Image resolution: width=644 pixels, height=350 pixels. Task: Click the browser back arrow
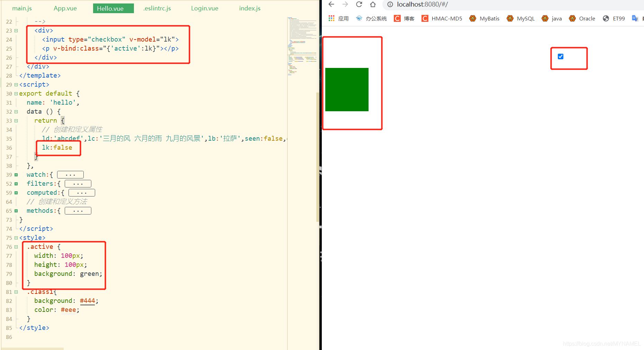[331, 4]
